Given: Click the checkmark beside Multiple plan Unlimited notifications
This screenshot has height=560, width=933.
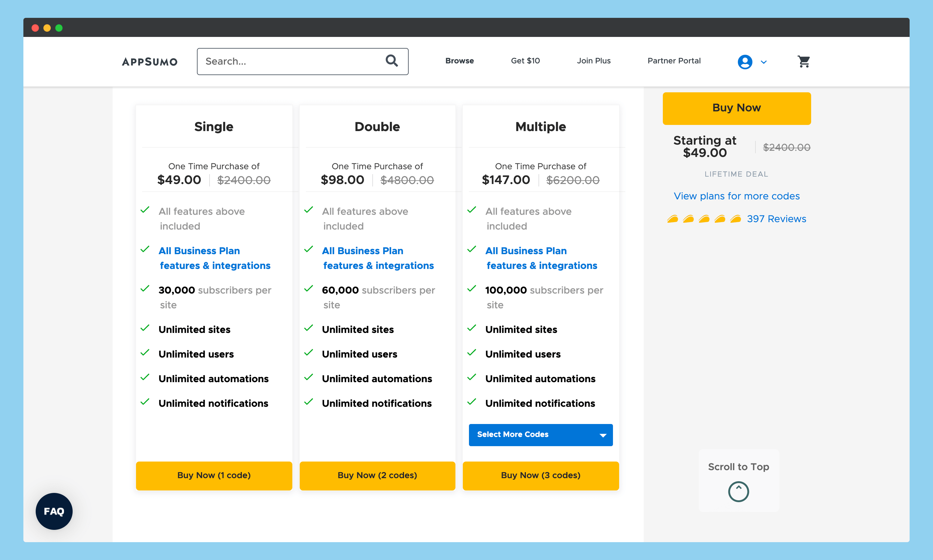Looking at the screenshot, I should (472, 402).
